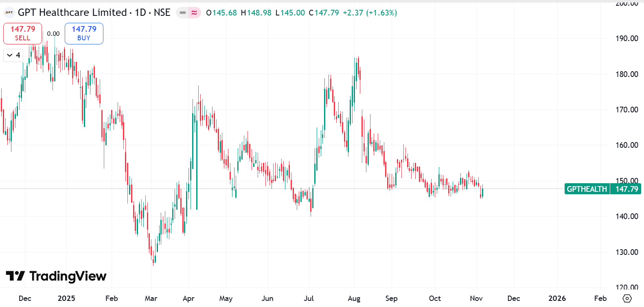The height and width of the screenshot is (307, 644).
Task: Click the 147.79 SELL button
Action: tap(23, 33)
